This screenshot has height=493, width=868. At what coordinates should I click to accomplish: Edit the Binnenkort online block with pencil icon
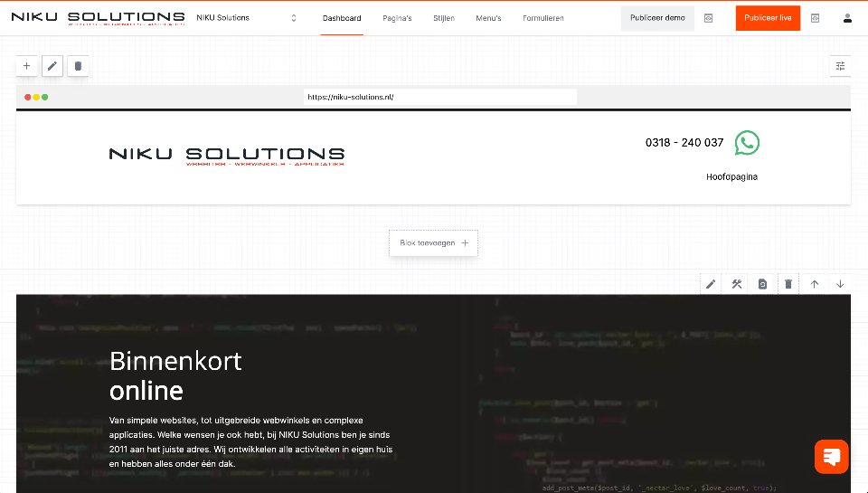(x=711, y=284)
